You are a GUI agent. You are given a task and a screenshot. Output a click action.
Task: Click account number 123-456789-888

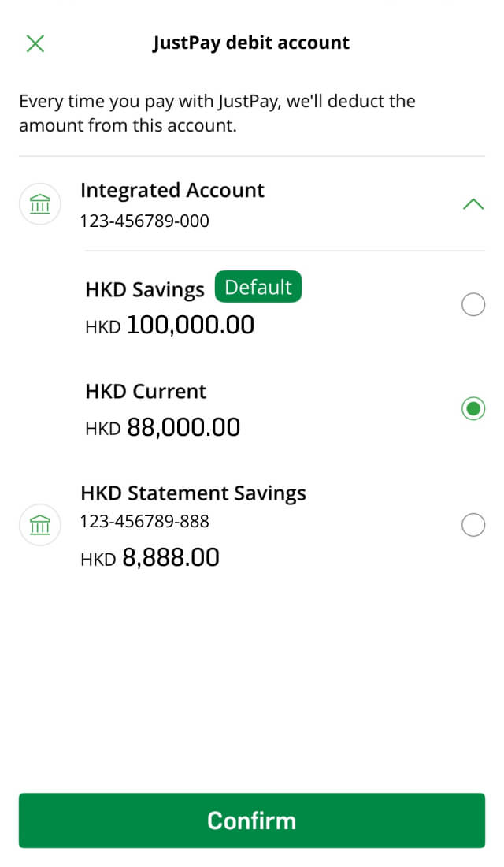tap(145, 521)
